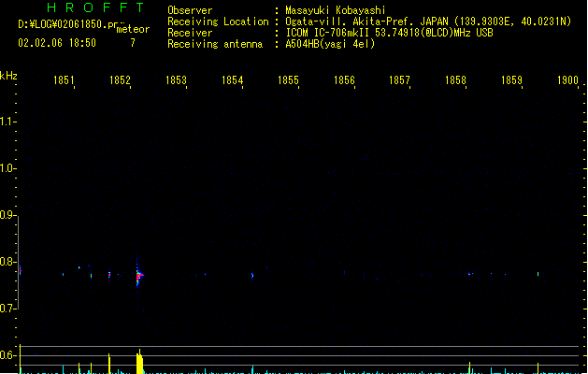Click the meteor echo between 1854 and 1855

(x=252, y=276)
